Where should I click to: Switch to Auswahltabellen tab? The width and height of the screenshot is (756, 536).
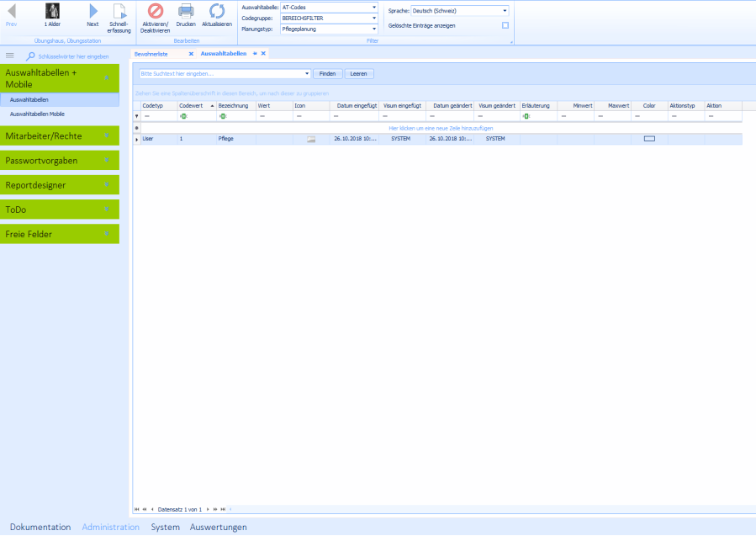[224, 54]
